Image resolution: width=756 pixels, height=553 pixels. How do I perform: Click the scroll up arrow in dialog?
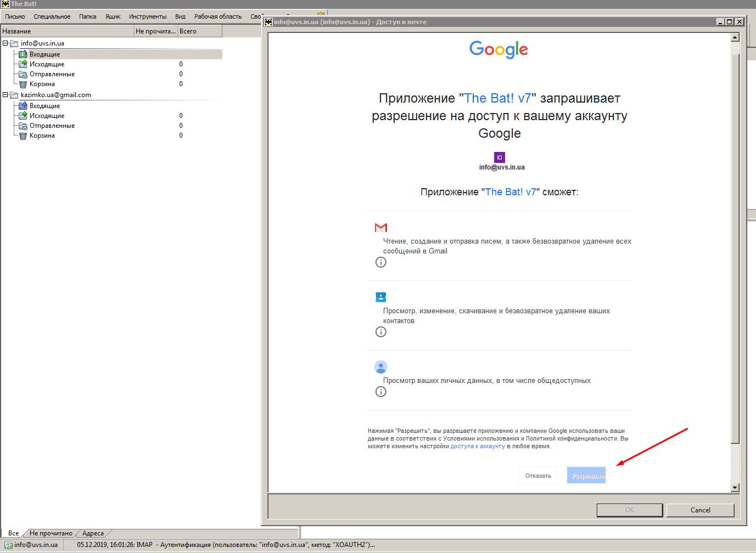[x=735, y=37]
